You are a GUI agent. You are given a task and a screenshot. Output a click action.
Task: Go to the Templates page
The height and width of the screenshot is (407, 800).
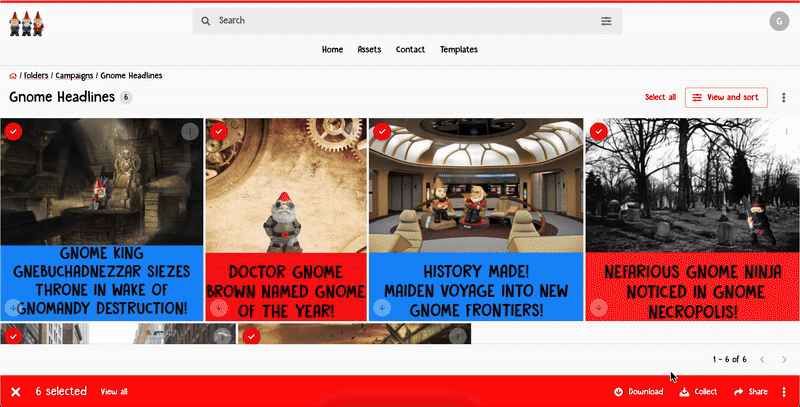459,50
